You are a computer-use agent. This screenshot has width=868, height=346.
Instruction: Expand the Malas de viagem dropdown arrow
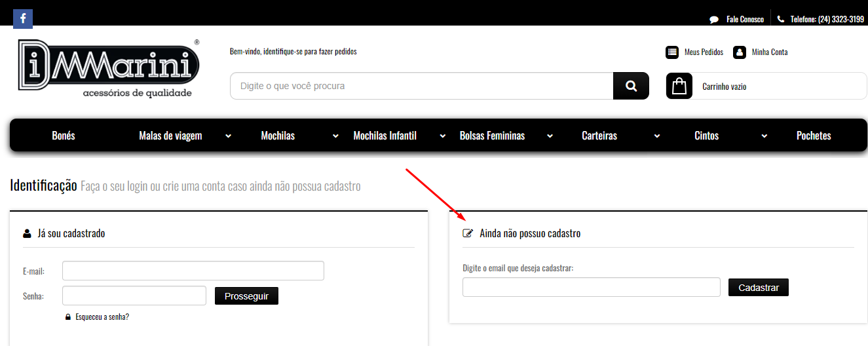click(228, 136)
